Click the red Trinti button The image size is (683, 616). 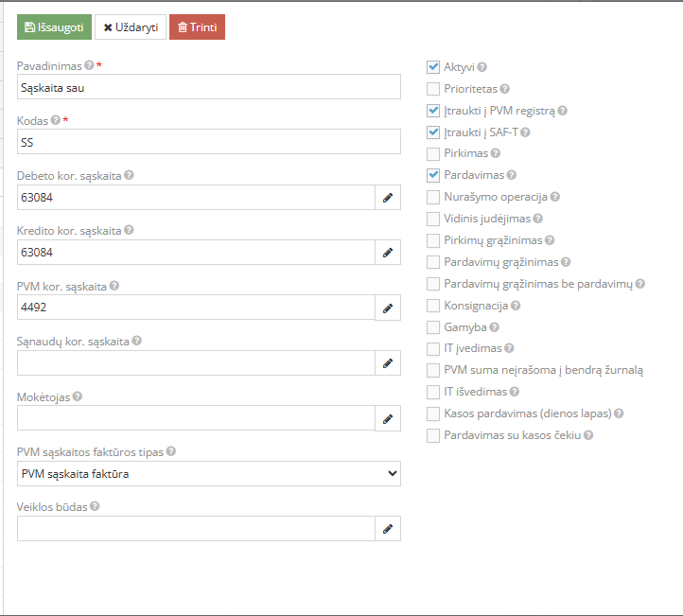point(197,27)
